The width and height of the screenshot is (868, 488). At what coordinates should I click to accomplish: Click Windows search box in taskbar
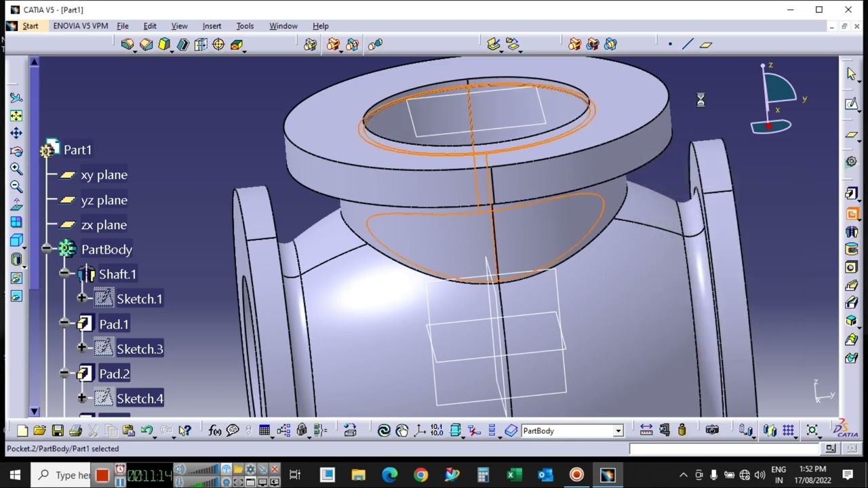coord(62,474)
